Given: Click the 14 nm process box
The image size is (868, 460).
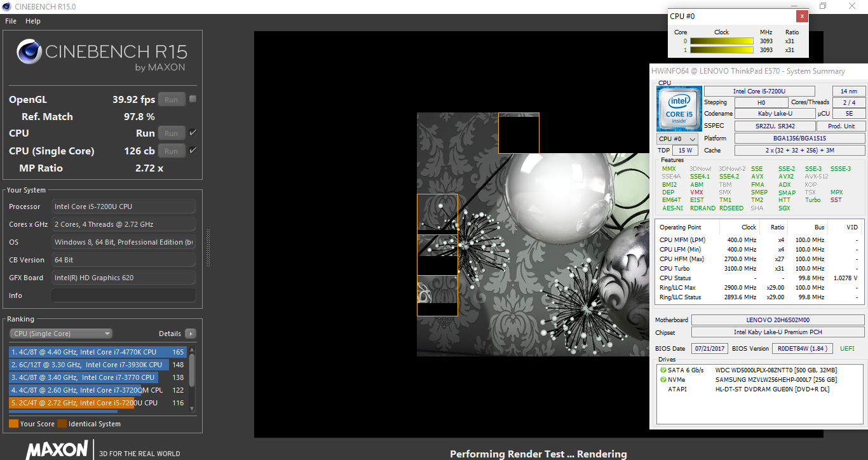Looking at the screenshot, I should (x=849, y=91).
